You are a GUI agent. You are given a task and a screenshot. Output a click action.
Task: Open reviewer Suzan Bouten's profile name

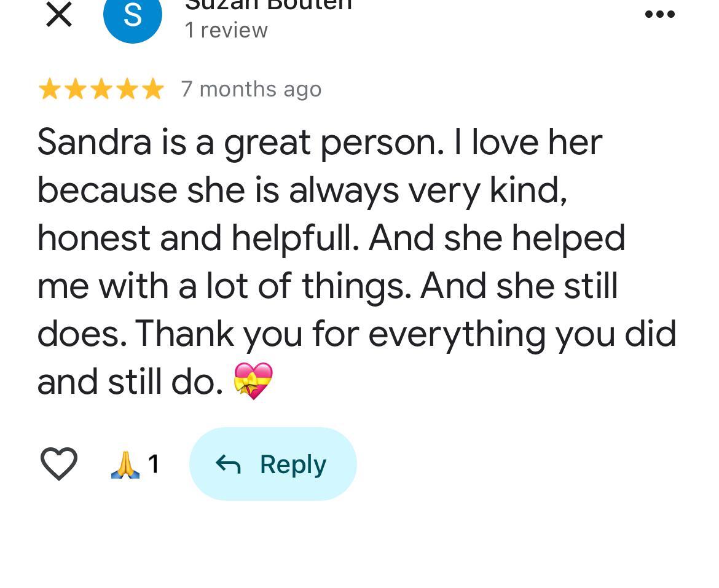[x=269, y=5]
